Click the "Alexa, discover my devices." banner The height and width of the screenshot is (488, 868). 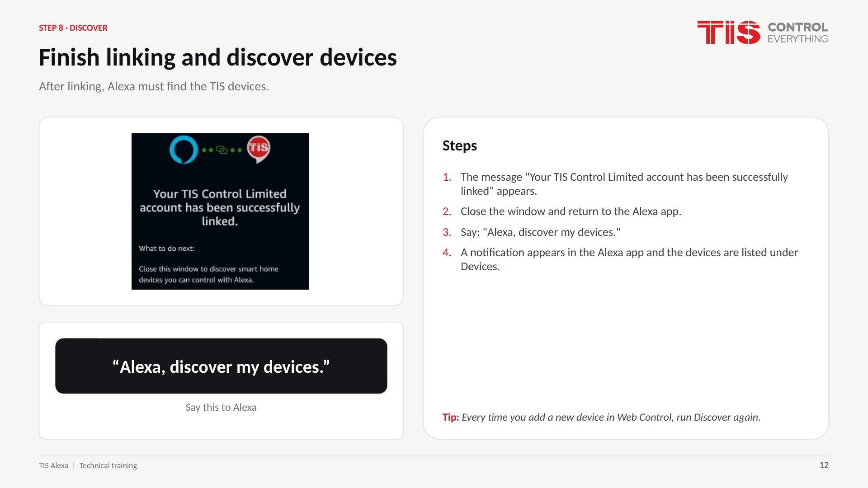(221, 366)
